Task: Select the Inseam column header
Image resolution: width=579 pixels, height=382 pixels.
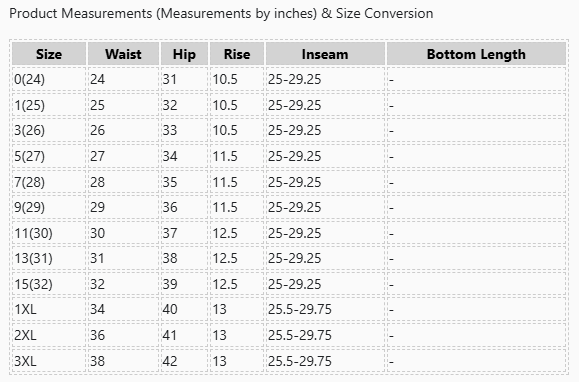Action: (x=325, y=54)
